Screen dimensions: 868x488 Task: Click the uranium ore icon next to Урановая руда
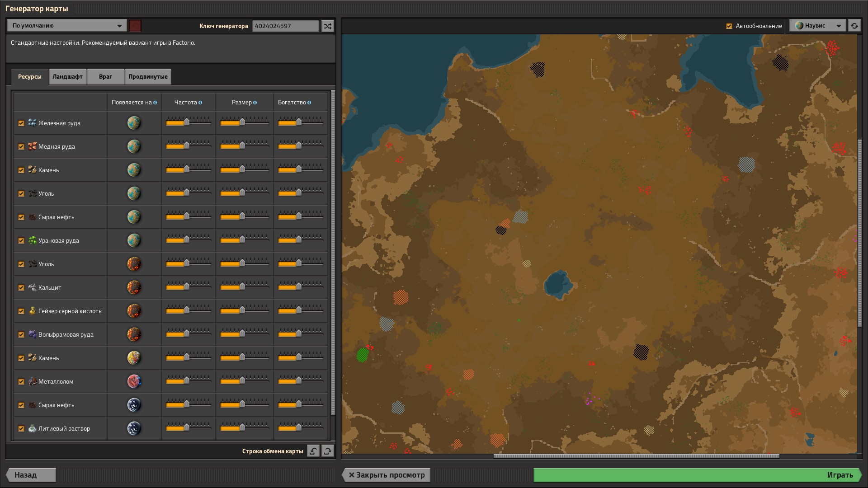click(32, 240)
